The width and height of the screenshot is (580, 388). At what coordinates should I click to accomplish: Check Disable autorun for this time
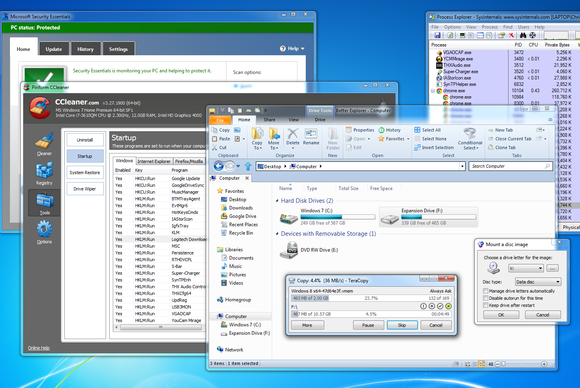coord(486,298)
